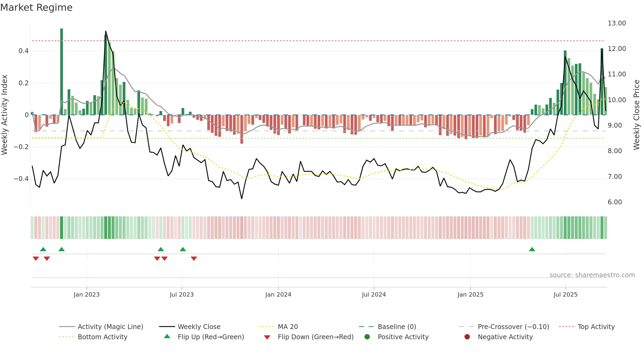The height and width of the screenshot is (362, 644).
Task: Toggle Bottom Activity legend entry
Action: click(93, 337)
